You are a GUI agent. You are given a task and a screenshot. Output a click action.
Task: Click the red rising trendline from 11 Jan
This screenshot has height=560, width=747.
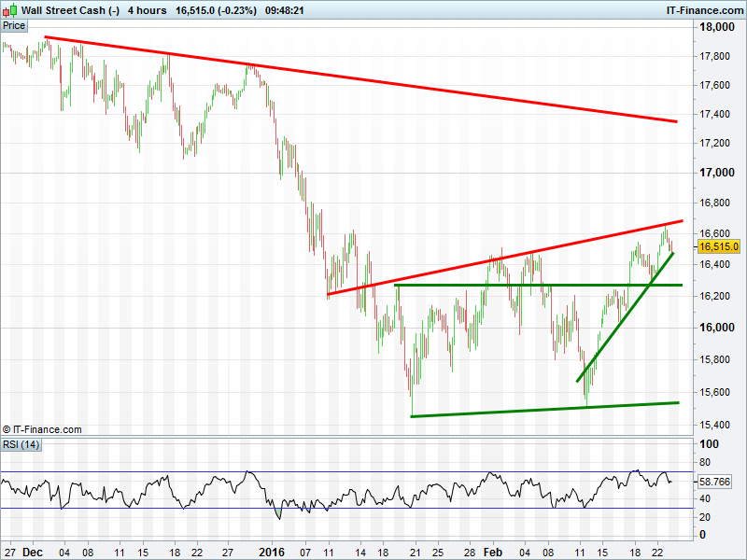[505, 258]
